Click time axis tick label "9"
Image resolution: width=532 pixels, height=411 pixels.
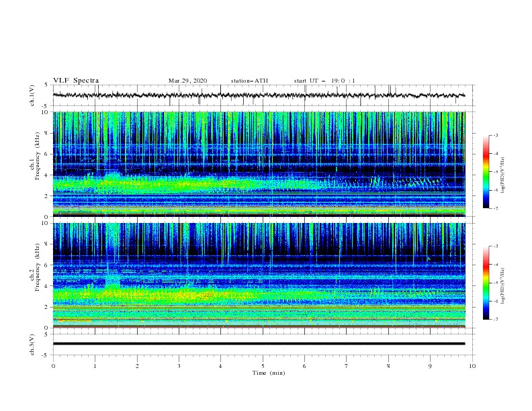tap(430, 366)
